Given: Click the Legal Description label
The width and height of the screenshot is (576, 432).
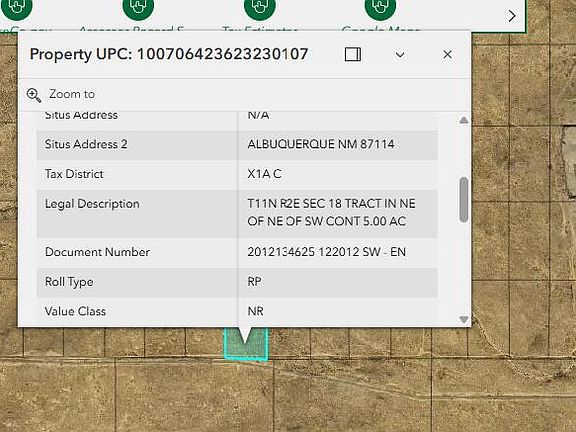Looking at the screenshot, I should (x=92, y=204).
